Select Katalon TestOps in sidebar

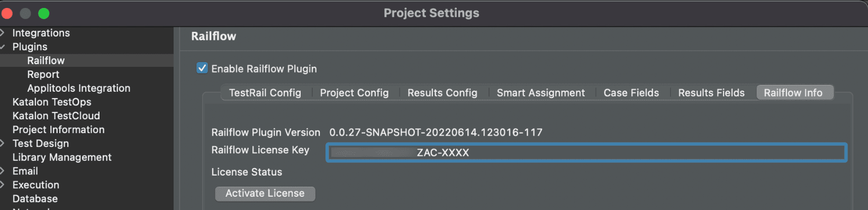click(52, 102)
